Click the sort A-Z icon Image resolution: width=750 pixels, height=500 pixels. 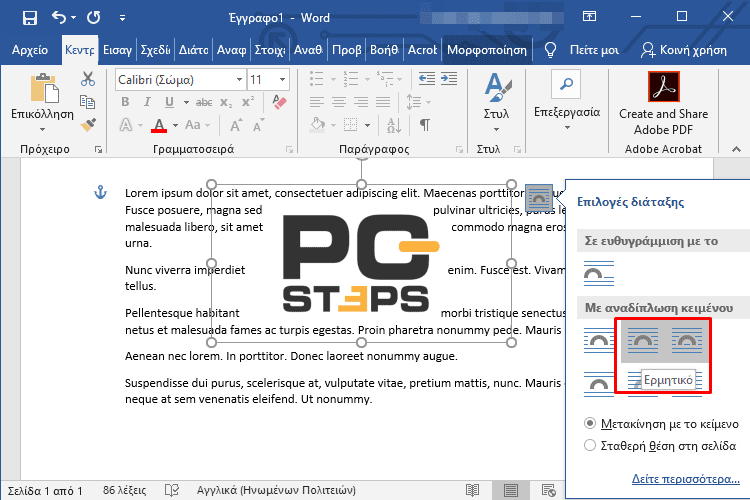point(394,125)
